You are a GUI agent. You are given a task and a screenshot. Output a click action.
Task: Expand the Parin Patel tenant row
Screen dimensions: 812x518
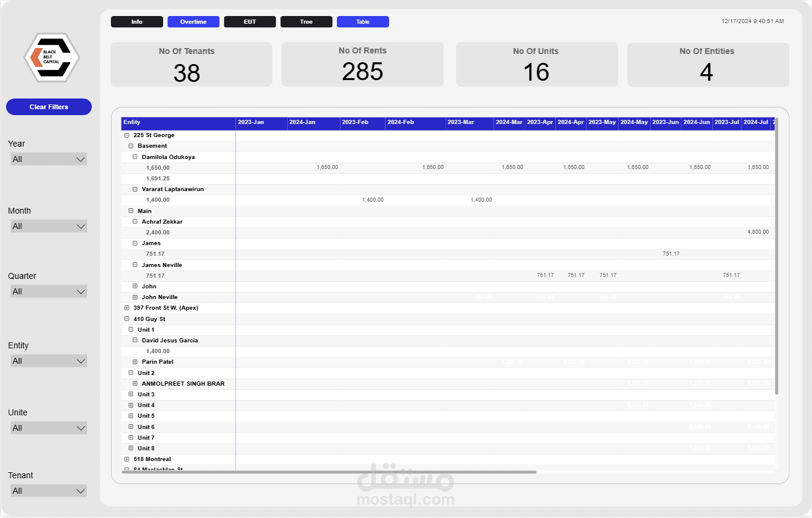[x=135, y=362]
